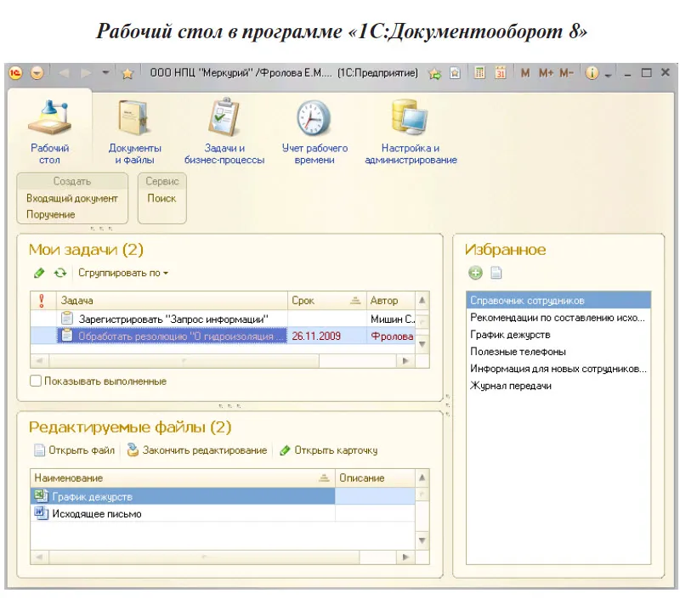Sort tasks by importance exclamation column
The height and width of the screenshot is (616, 680).
tap(42, 301)
